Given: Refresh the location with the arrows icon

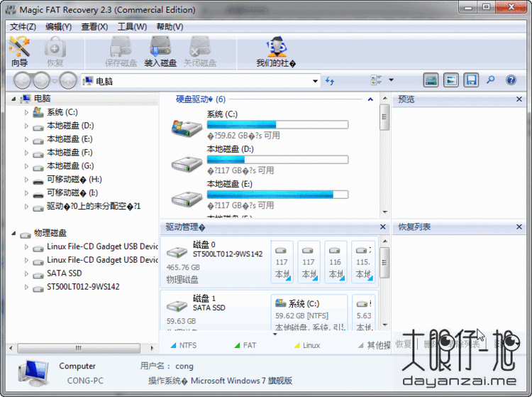Looking at the screenshot, I should point(330,81).
